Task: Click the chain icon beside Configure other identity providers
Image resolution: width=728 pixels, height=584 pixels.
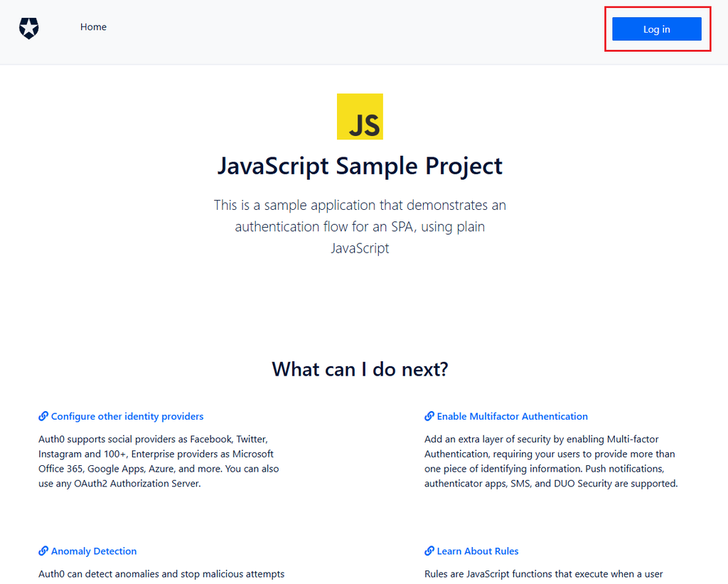Action: pos(43,416)
